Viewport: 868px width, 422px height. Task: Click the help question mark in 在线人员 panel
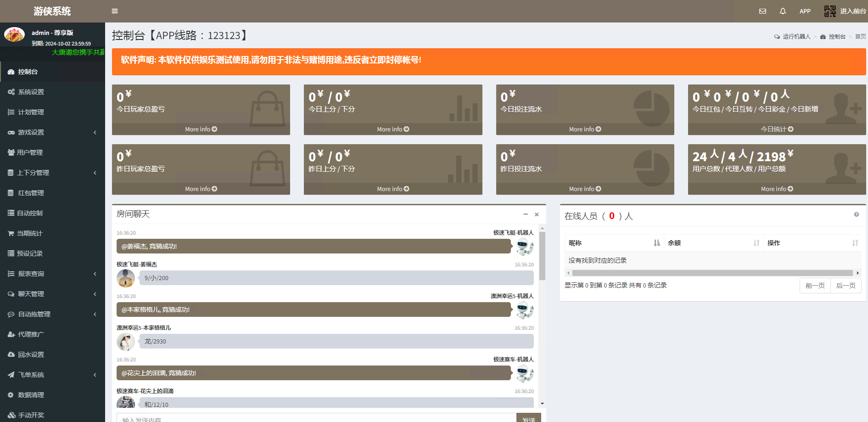(x=856, y=214)
